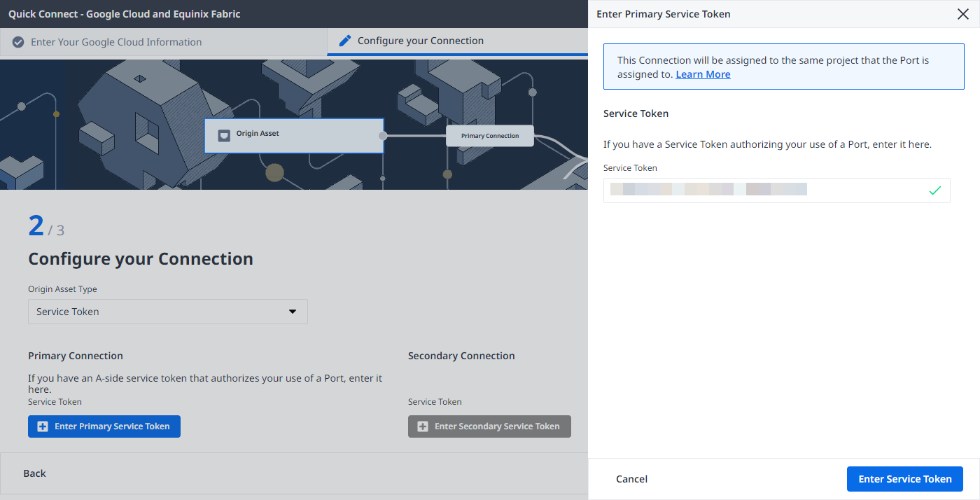The width and height of the screenshot is (980, 500).
Task: Click the Origin Asset port icon
Action: click(x=224, y=135)
